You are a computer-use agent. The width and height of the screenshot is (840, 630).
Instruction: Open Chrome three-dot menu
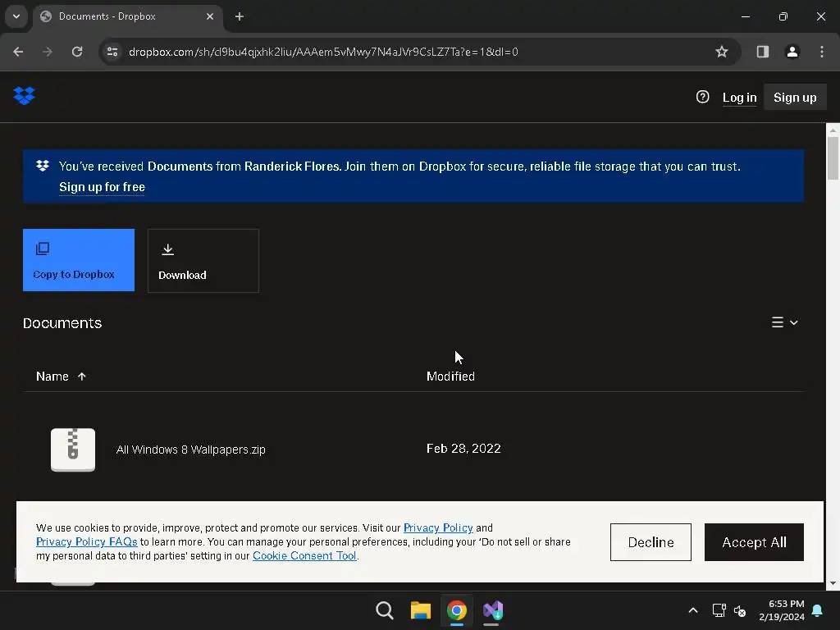822,52
